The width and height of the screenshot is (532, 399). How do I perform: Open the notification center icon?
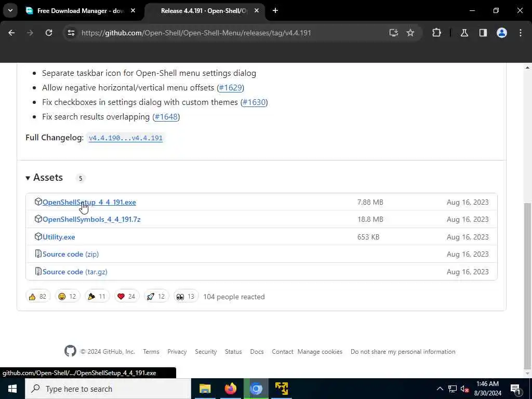click(x=515, y=389)
